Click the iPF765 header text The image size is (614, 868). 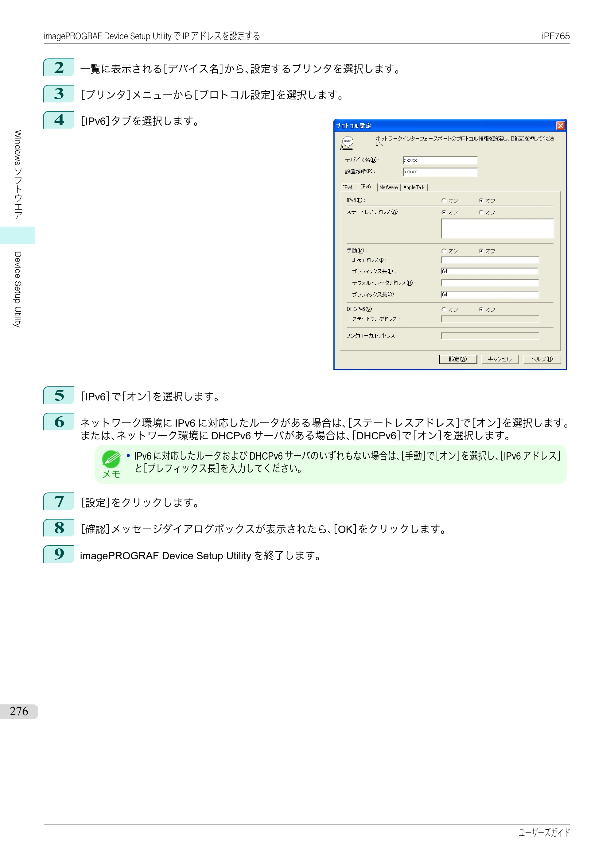(x=555, y=36)
